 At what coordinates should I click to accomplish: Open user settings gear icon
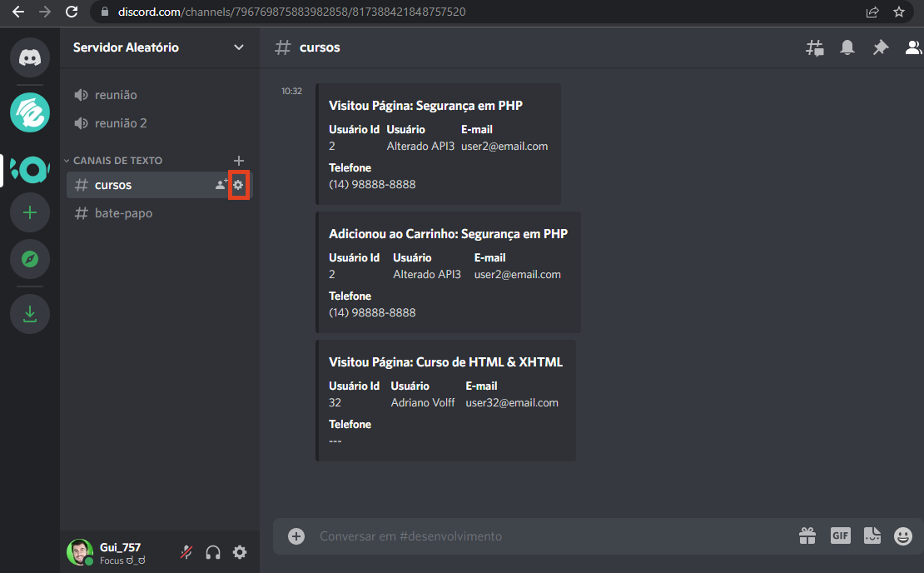tap(239, 552)
